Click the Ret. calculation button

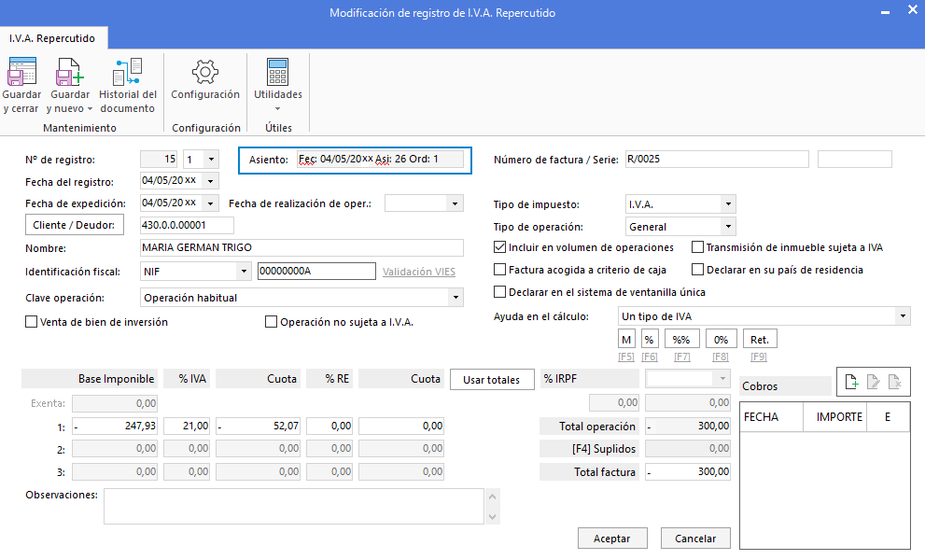click(x=760, y=340)
